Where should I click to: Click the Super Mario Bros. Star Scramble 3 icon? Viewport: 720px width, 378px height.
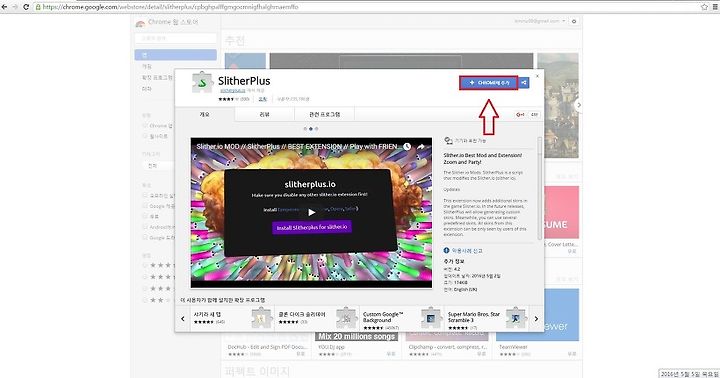point(516,317)
